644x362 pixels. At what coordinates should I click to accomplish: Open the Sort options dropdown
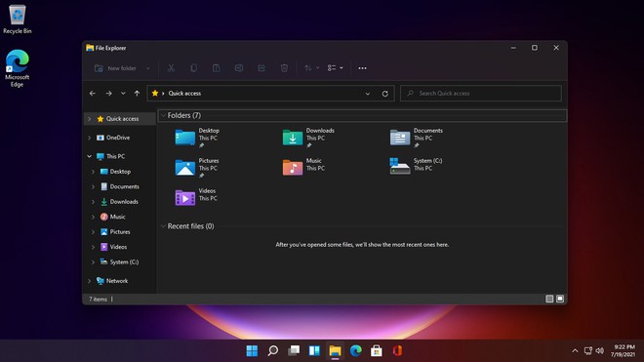coord(311,68)
